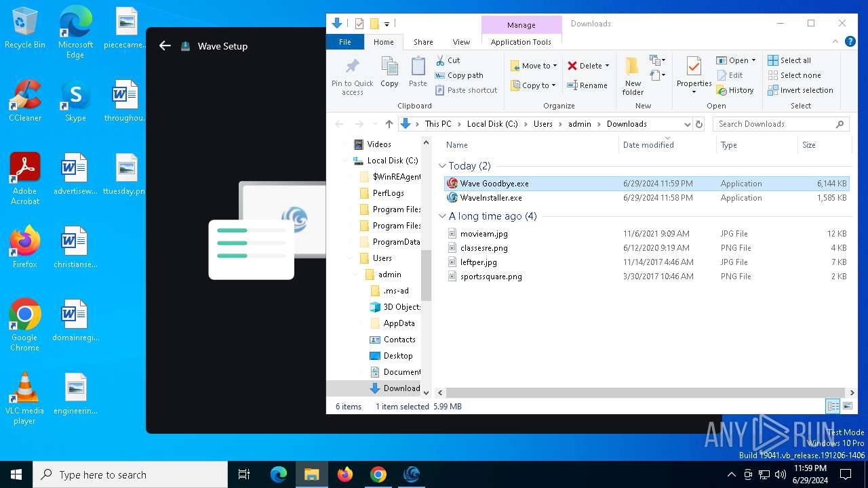This screenshot has height=488, width=868.
Task: Open Google Chrome desktop shortcut
Action: point(25,325)
